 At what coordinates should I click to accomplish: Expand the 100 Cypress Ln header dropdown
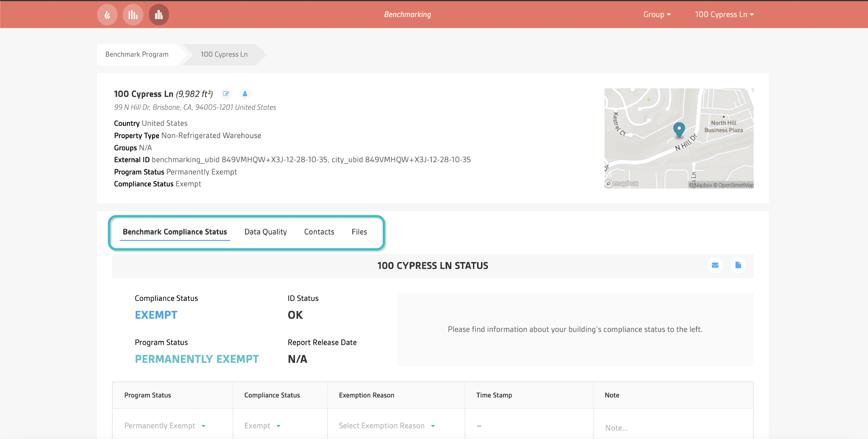click(724, 14)
